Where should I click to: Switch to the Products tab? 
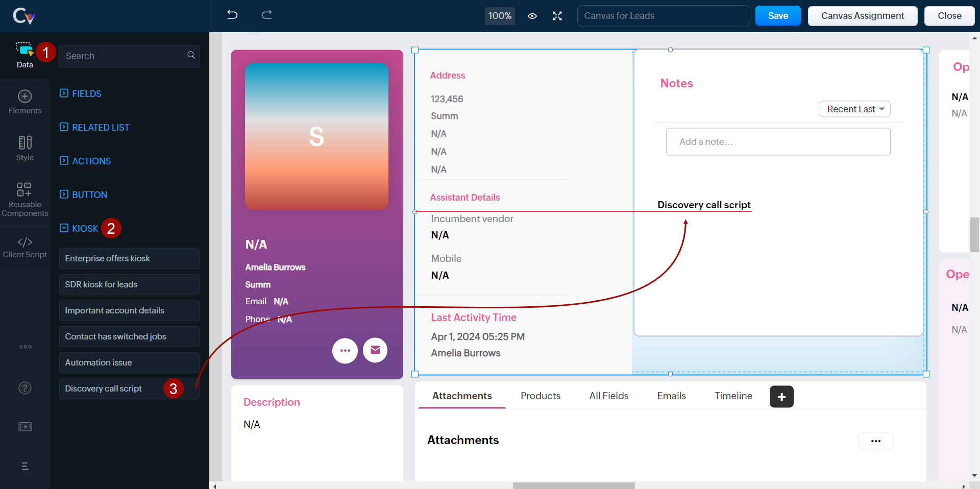(540, 396)
